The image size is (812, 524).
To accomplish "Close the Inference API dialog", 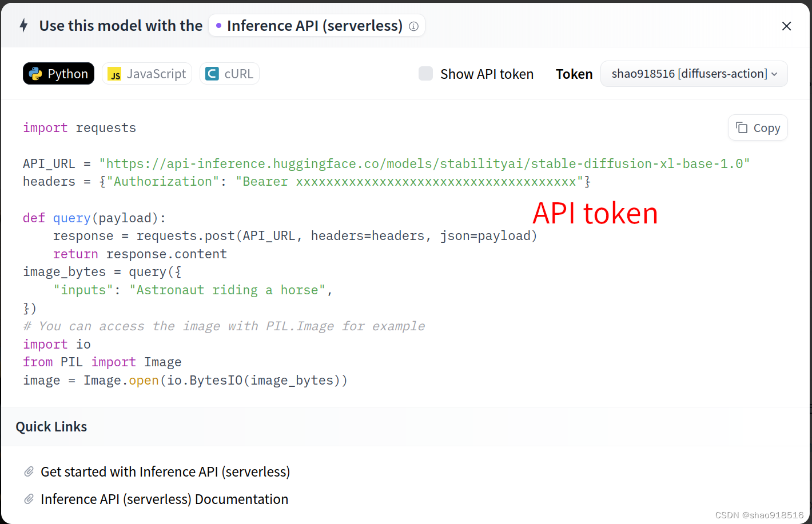I will pos(786,26).
